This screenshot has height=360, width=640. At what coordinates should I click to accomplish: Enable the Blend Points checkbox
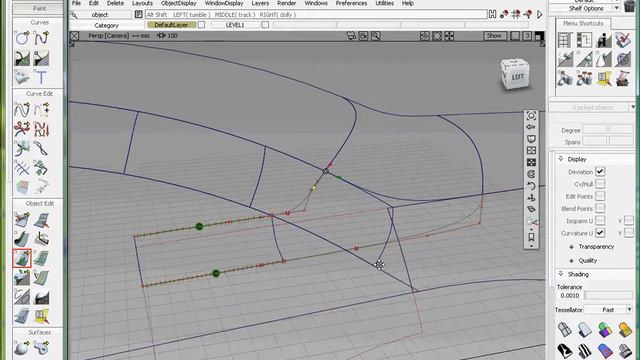coord(600,209)
